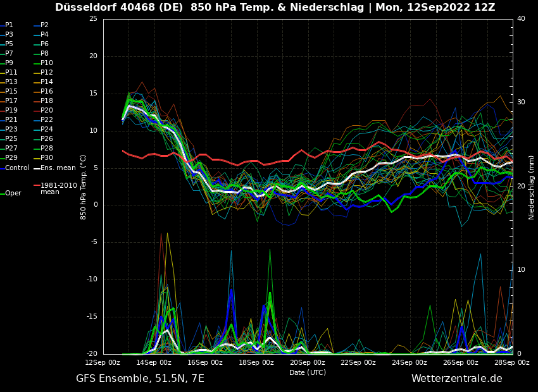
Task: Click the GFS Ensemble, 51.5N, 7E caption
Action: [x=140, y=378]
